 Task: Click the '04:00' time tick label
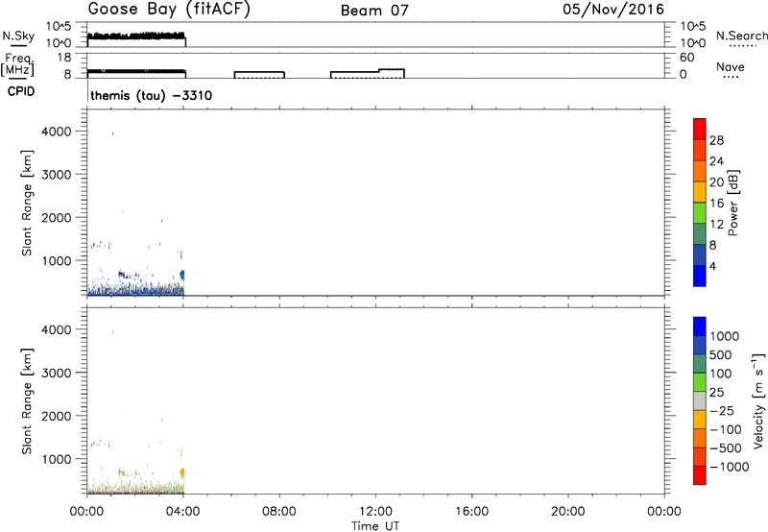coord(183,512)
